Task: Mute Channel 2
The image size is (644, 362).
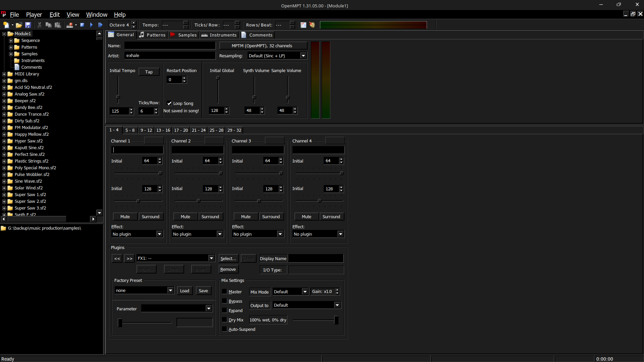Action: [x=185, y=217]
